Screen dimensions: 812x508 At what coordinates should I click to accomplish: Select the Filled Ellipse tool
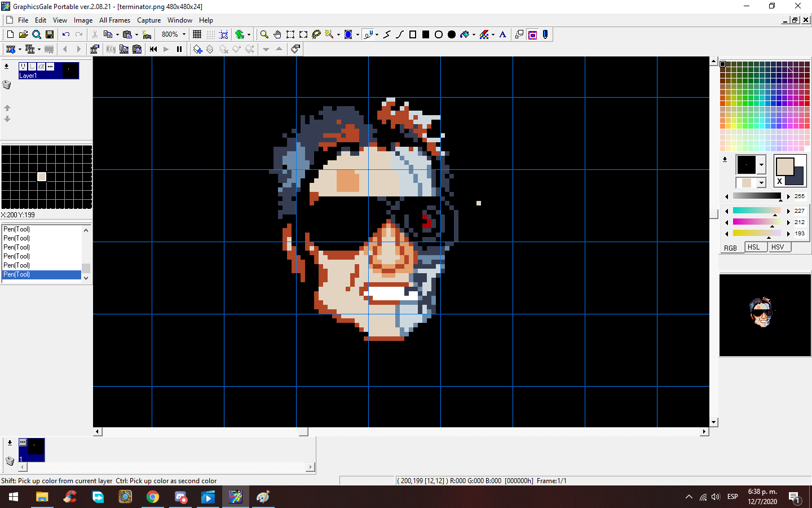tap(452, 34)
